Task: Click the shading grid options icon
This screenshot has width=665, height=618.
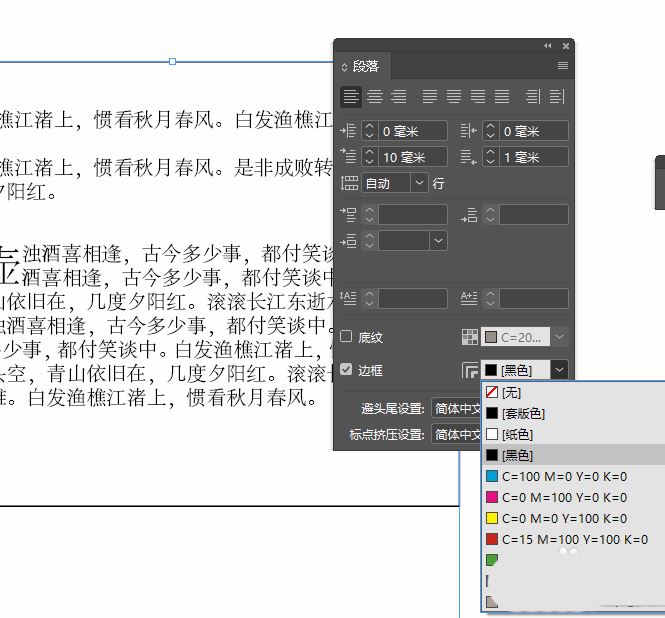Action: 470,337
